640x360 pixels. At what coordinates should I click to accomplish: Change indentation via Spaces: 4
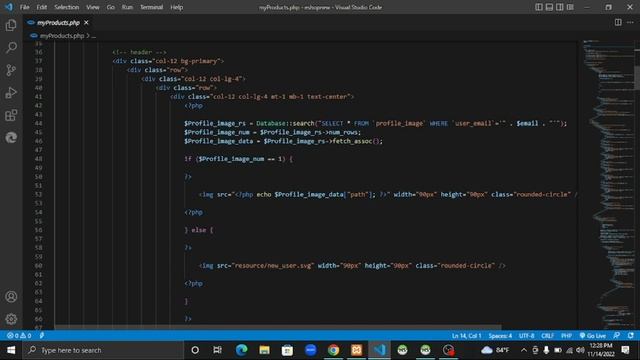[x=500, y=336]
